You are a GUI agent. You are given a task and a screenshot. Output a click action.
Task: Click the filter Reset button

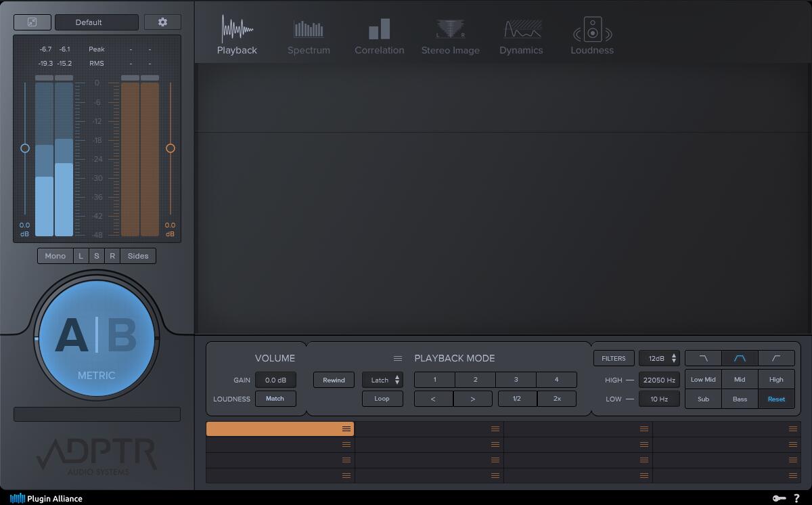(x=776, y=399)
